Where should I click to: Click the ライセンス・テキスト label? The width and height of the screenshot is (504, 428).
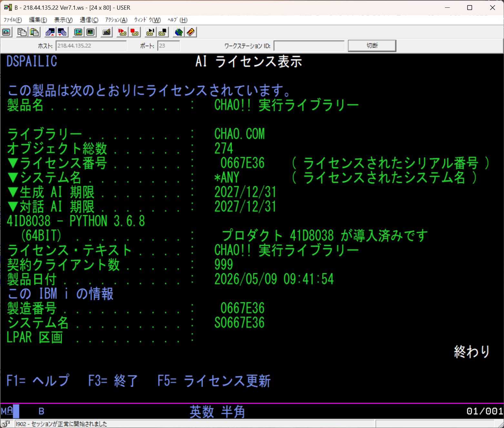[x=69, y=250]
